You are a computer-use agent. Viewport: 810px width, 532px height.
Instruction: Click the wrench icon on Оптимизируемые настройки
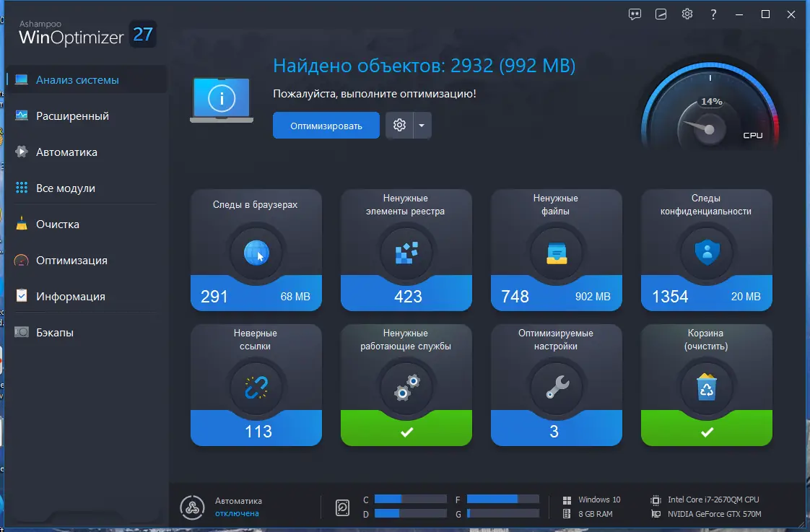tap(556, 388)
